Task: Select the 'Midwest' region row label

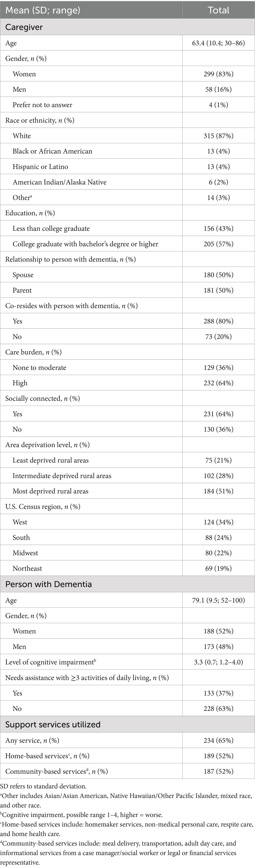Action: click(25, 553)
